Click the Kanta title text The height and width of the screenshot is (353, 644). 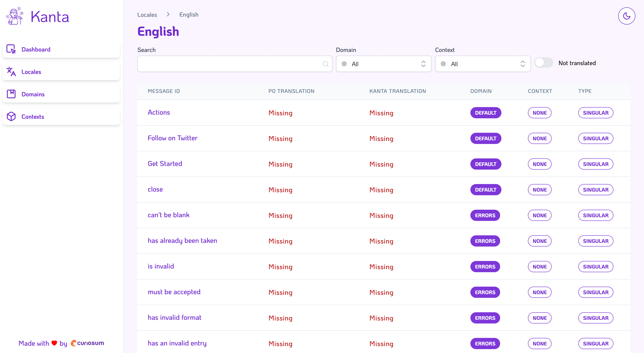(50, 17)
